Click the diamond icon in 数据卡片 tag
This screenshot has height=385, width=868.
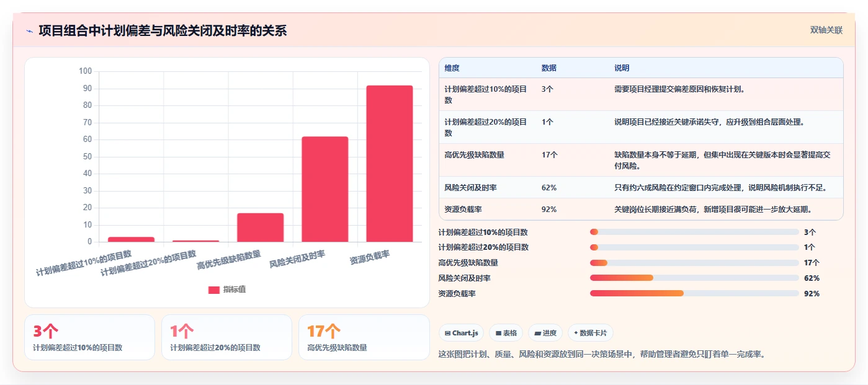coord(576,333)
